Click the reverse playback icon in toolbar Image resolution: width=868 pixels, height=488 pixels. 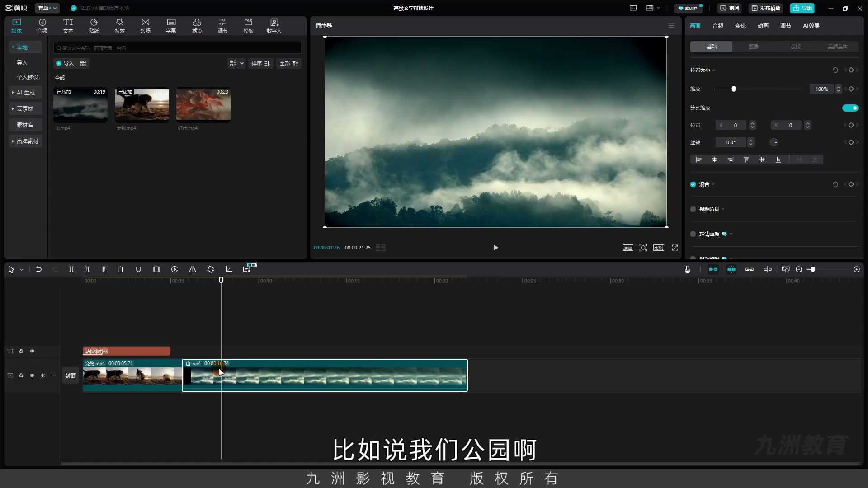point(175,269)
